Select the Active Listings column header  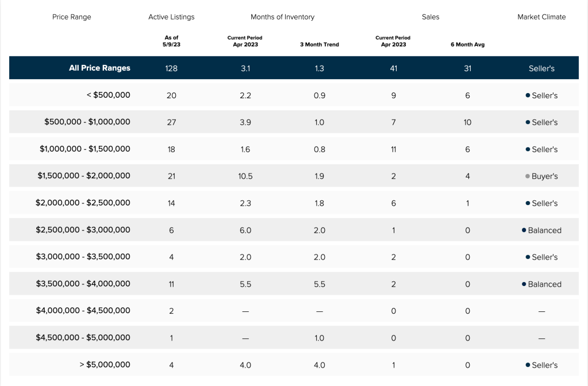171,17
